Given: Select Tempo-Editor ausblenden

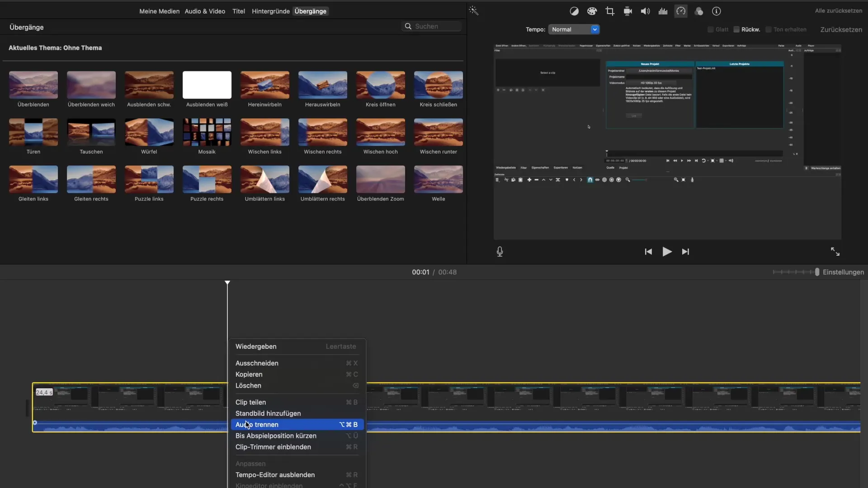Looking at the screenshot, I should coord(297,475).
